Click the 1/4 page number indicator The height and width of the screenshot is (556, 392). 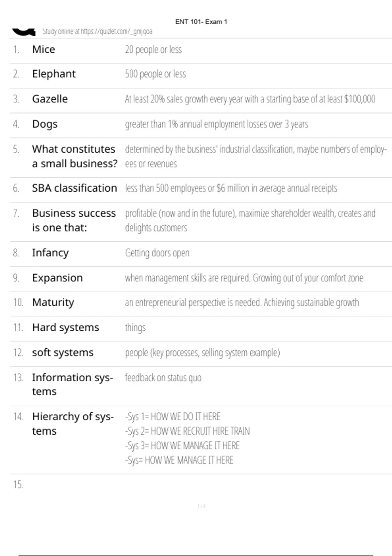point(202,506)
